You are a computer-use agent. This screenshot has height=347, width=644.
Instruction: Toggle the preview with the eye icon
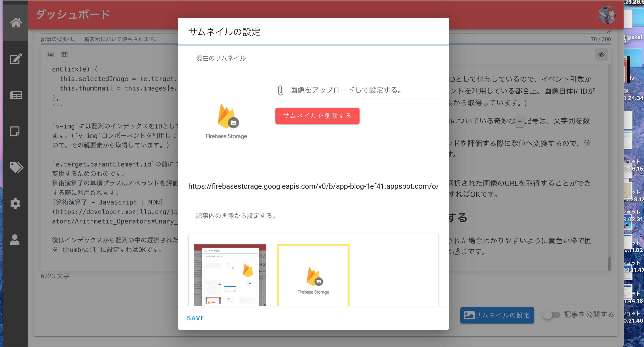click(x=601, y=54)
